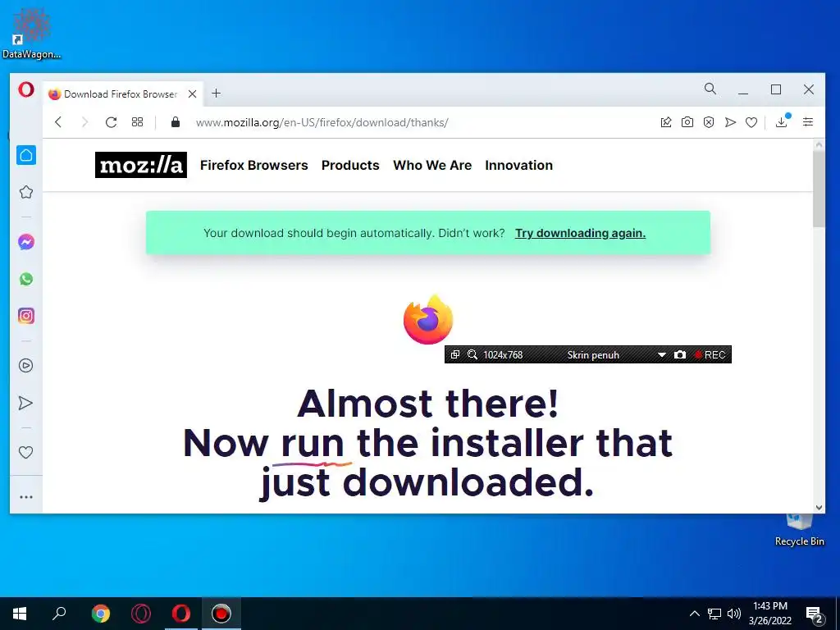Screen dimensions: 840x630
Task: Expand the recorder Skrin penuh dropdown arrow
Action: [x=662, y=354]
